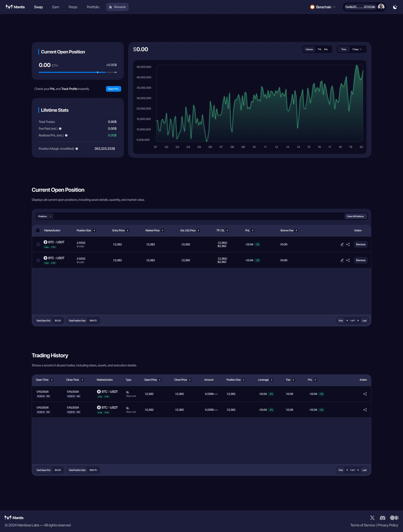
Task: Sort by the Entry Price column
Action: pyautogui.click(x=127, y=230)
